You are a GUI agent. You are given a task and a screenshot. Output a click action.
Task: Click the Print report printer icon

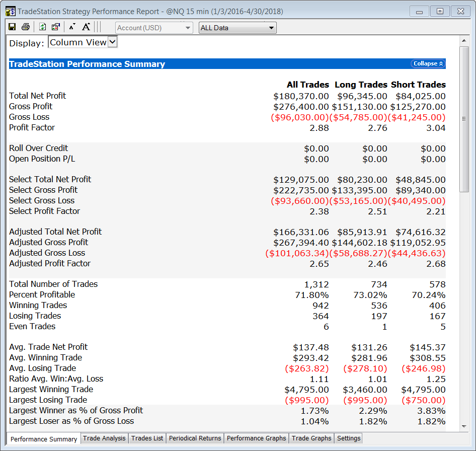click(26, 27)
